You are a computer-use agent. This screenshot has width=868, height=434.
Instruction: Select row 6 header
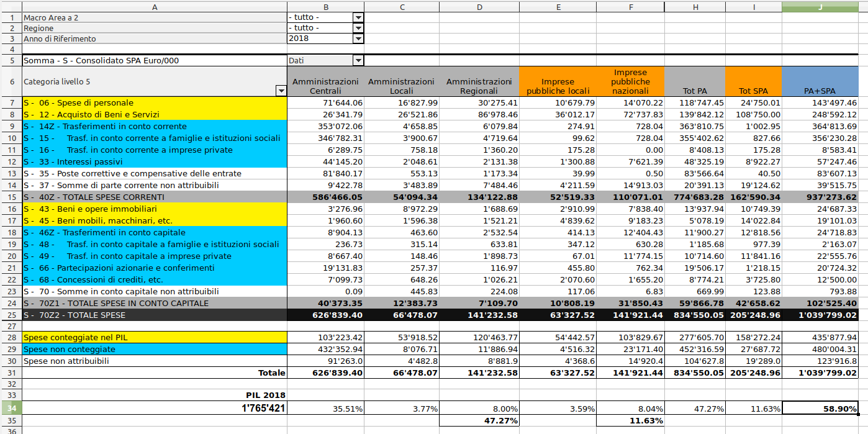click(x=11, y=81)
